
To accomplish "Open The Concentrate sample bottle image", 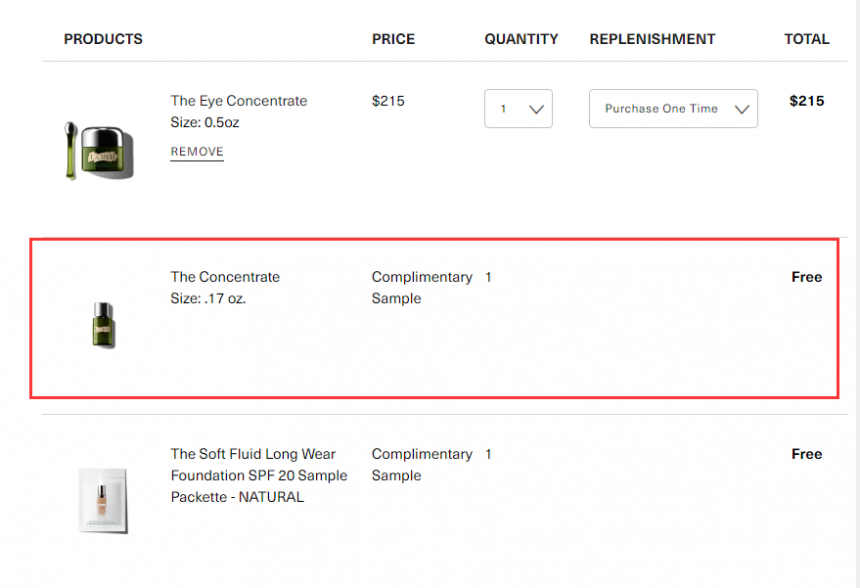I will coord(103,325).
